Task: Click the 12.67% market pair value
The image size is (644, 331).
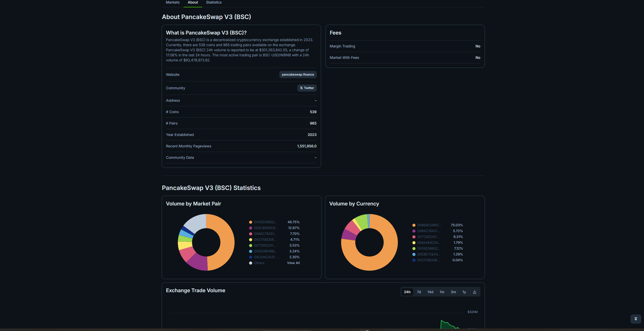Action: point(294,228)
